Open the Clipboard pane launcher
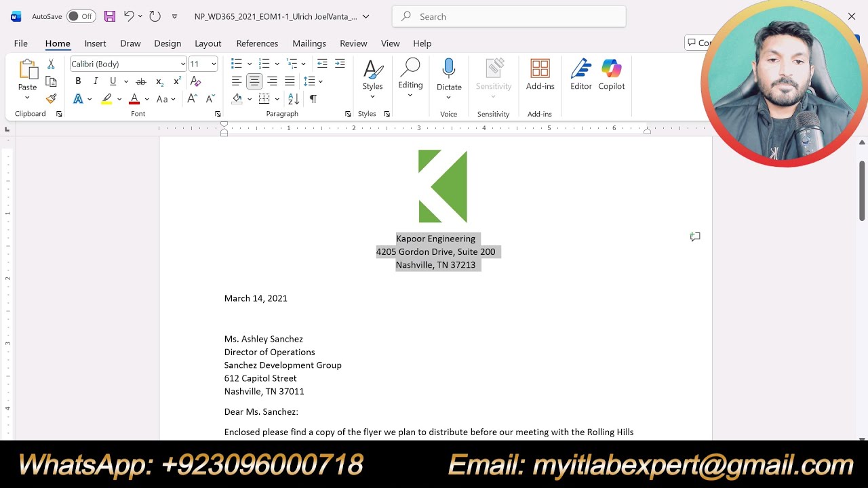Viewport: 868px width, 488px height. (x=59, y=114)
